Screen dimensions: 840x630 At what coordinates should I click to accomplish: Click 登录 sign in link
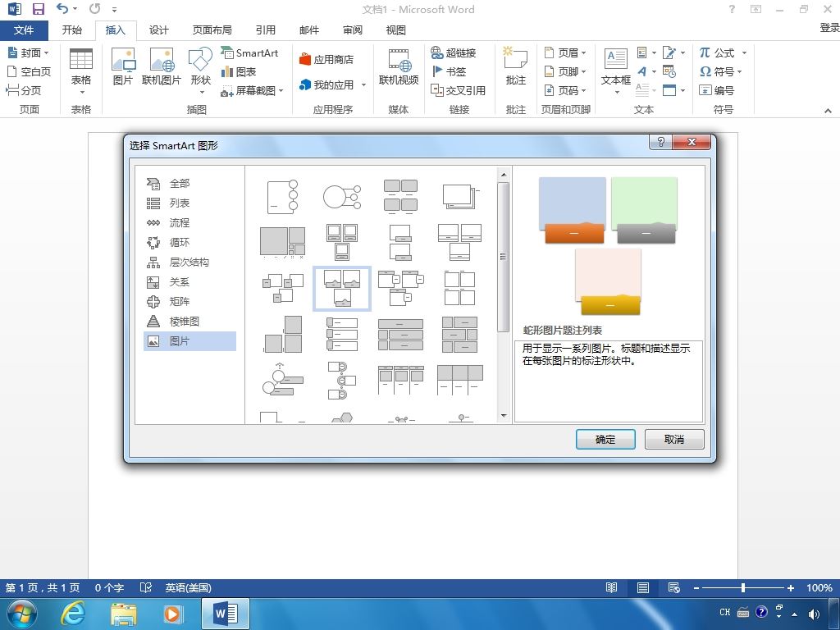pyautogui.click(x=830, y=27)
